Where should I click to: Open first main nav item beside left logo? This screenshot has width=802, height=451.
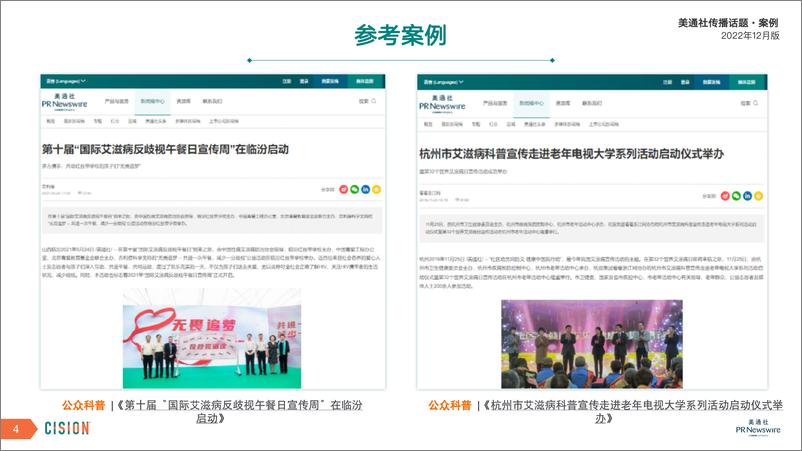117,102
